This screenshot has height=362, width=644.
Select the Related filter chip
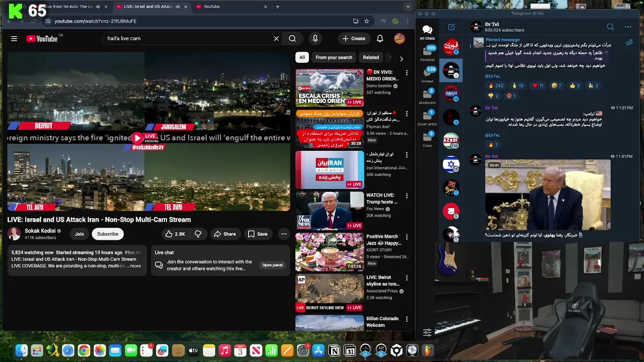[371, 57]
